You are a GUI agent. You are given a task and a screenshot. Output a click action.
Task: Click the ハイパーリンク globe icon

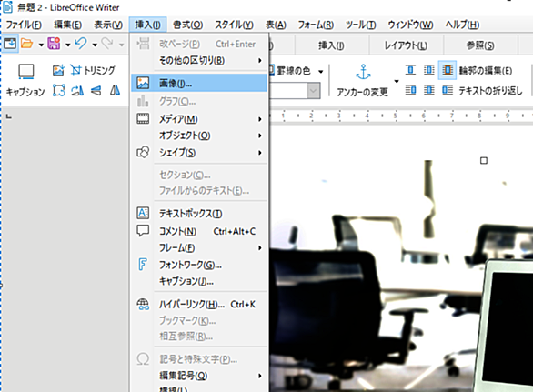pos(143,304)
